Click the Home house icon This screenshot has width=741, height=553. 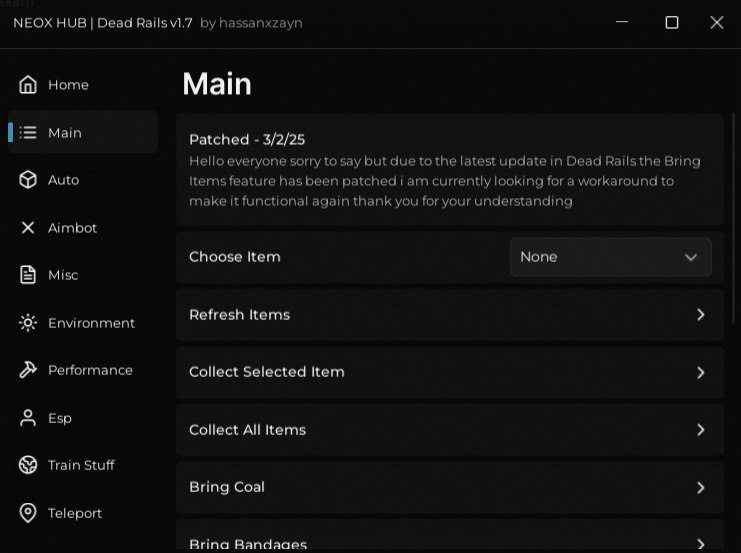coord(28,85)
